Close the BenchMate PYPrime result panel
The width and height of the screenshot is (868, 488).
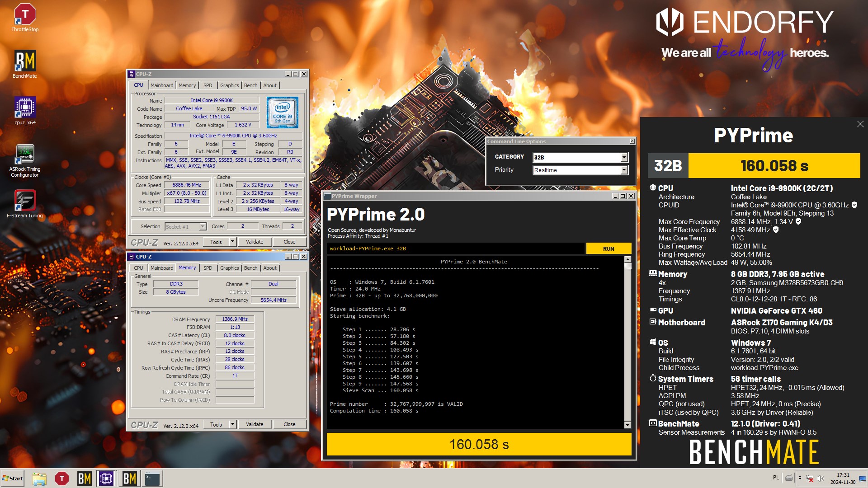860,124
